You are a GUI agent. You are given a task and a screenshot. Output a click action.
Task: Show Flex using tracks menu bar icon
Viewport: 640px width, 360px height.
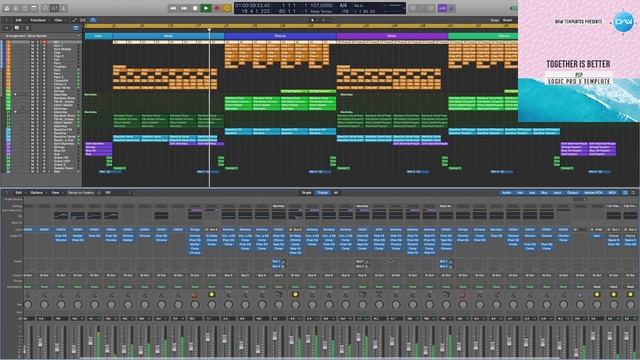(83, 20)
